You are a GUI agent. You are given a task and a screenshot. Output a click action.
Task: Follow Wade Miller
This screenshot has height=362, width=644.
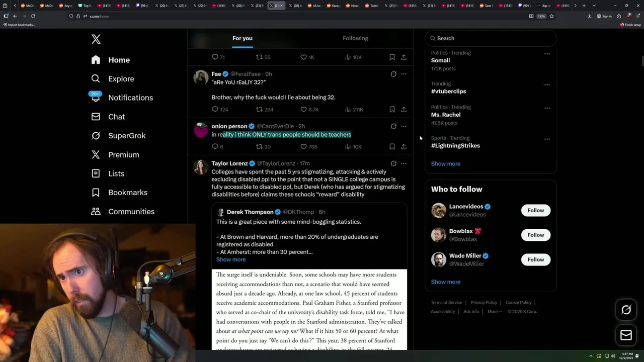coord(536,259)
